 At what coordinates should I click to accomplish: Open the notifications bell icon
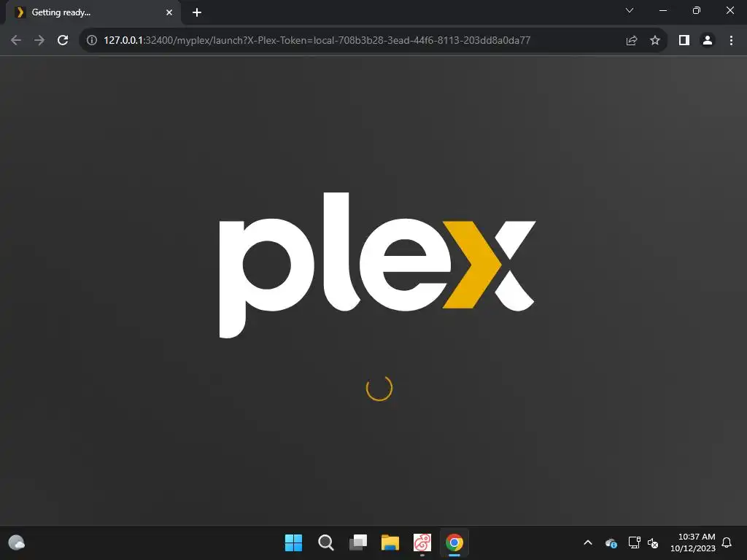point(727,542)
